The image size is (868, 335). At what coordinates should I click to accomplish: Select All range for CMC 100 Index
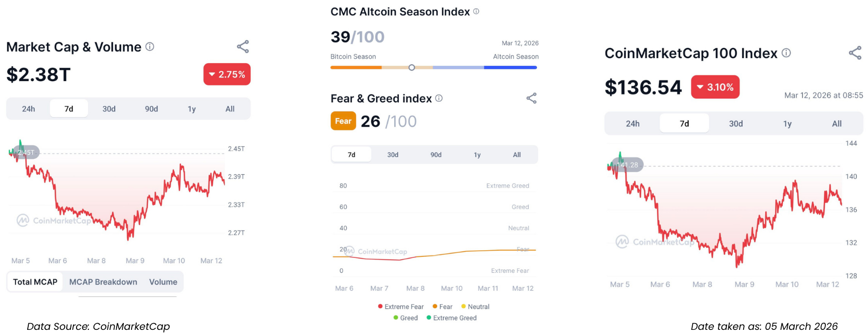click(837, 124)
